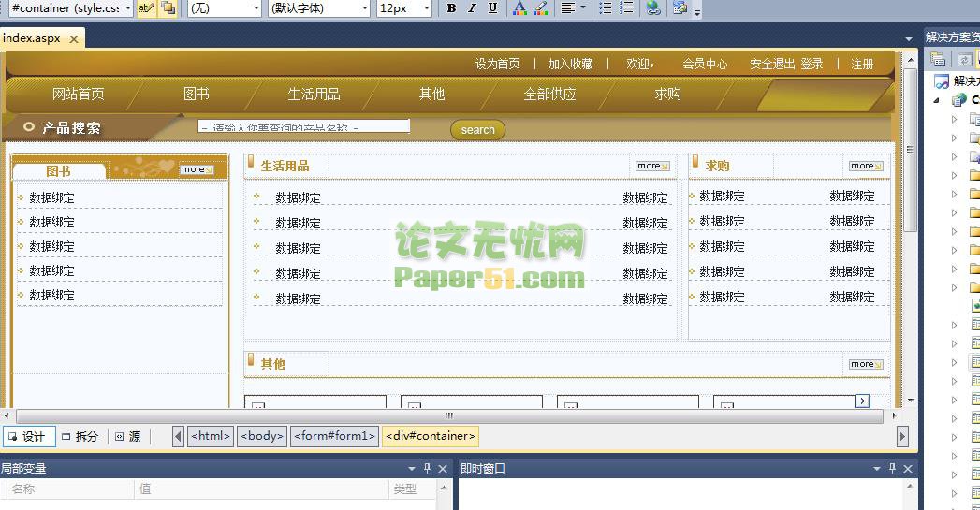Switch to 设计 (Design) view
This screenshot has height=510, width=980.
29,436
